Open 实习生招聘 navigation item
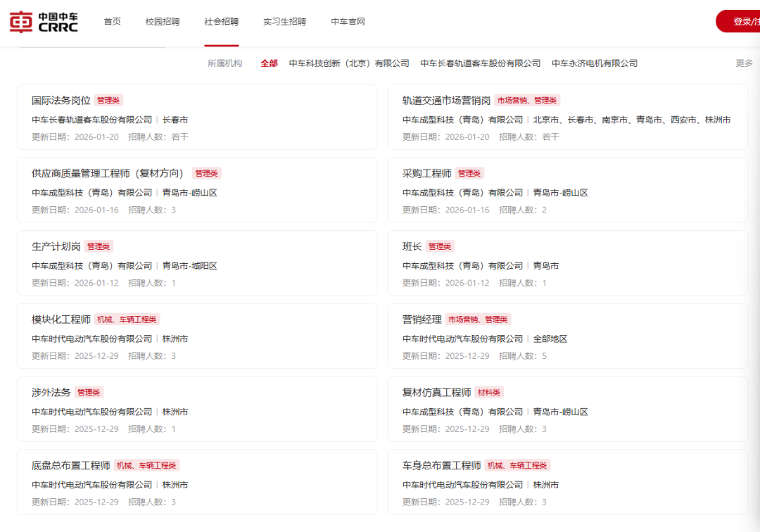 point(284,22)
